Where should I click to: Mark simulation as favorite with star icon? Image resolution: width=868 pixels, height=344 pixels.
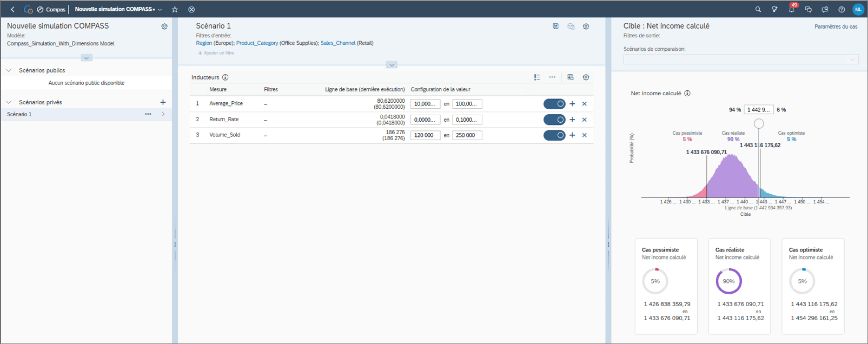click(175, 9)
